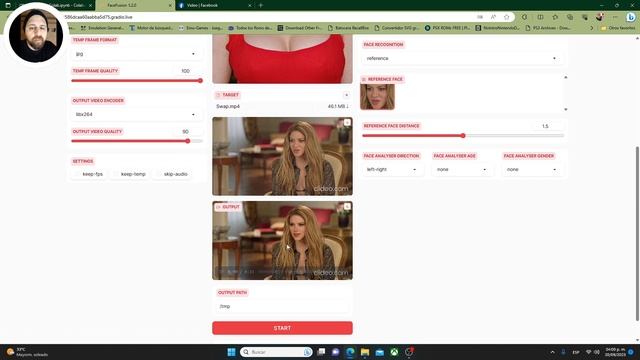This screenshot has width=640, height=360.
Task: Click the Output Video Quality value box
Action: [186, 131]
